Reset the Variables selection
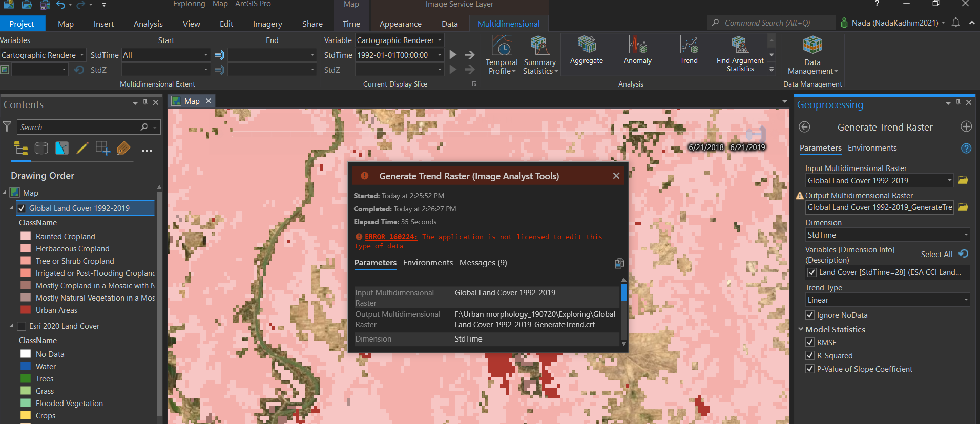This screenshot has width=980, height=424. point(964,254)
